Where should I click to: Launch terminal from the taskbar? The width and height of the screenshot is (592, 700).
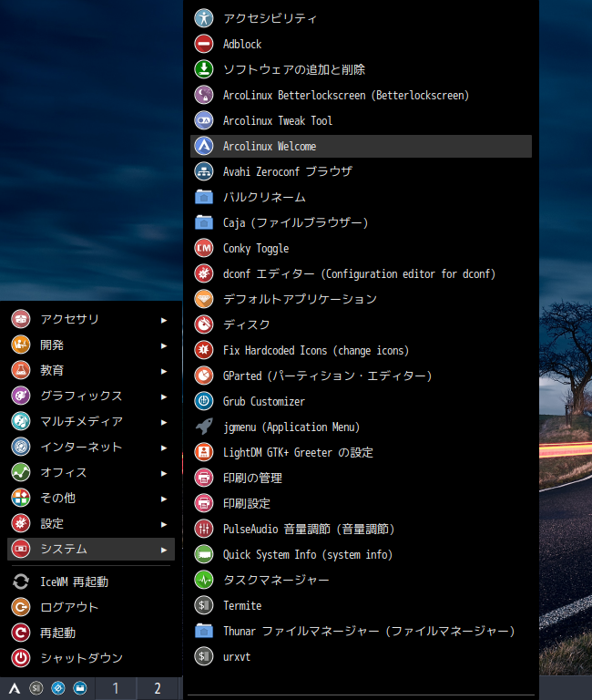pos(36,688)
